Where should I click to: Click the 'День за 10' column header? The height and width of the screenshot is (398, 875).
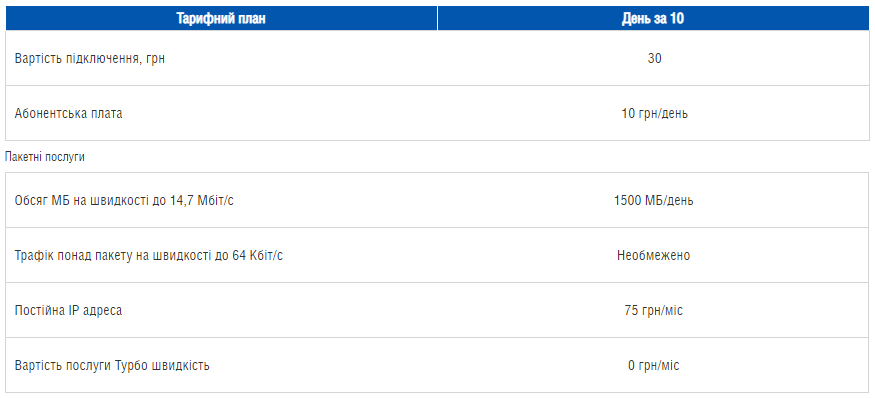tap(653, 18)
